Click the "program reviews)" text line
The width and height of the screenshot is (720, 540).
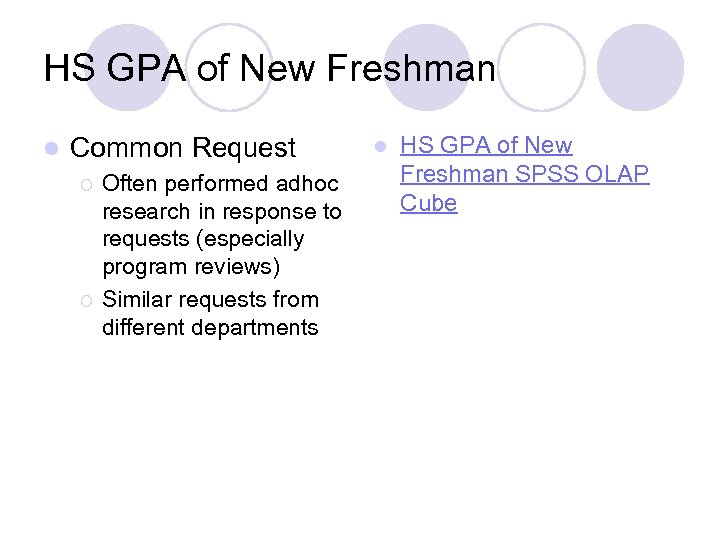(191, 268)
